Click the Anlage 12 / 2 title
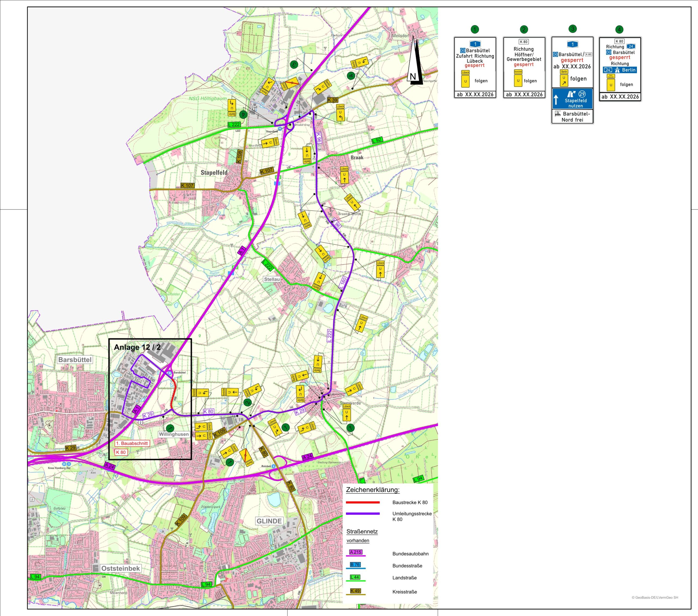 [137, 347]
